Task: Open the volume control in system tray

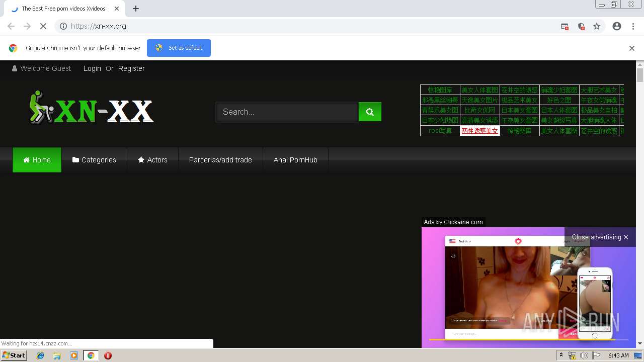Action: tap(584, 355)
